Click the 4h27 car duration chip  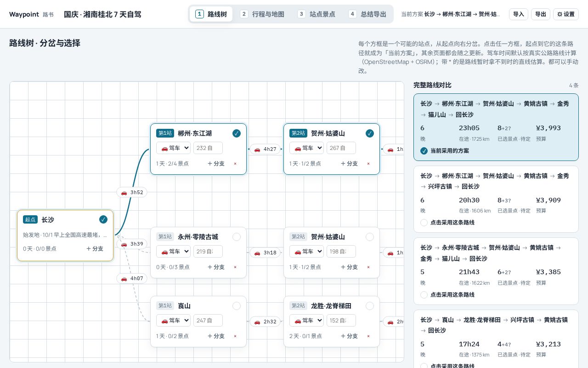(265, 149)
